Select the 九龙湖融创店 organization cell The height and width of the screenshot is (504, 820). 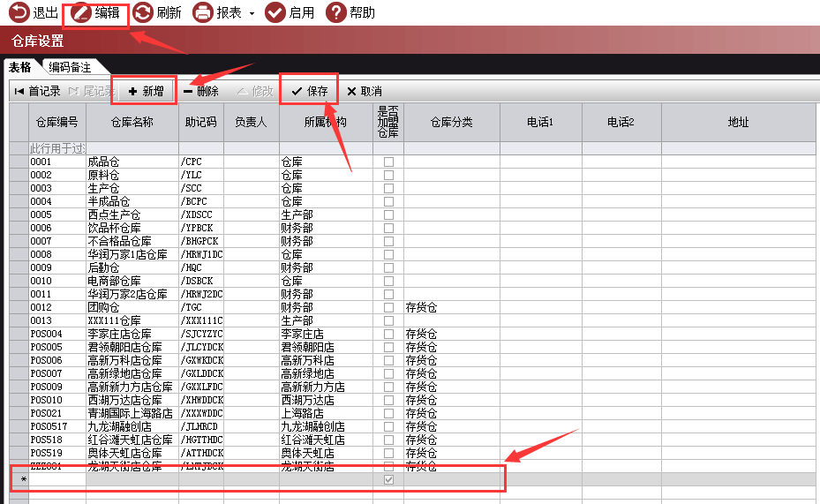click(326, 426)
